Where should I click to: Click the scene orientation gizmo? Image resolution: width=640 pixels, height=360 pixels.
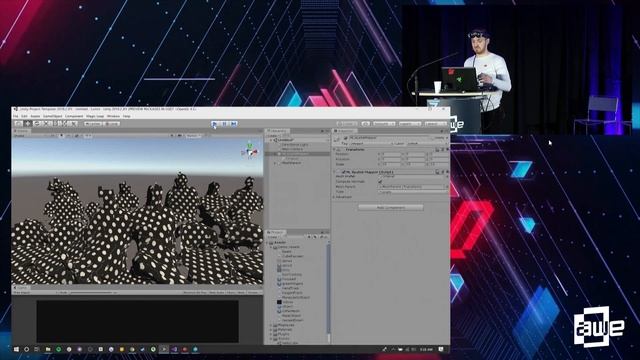(x=250, y=151)
